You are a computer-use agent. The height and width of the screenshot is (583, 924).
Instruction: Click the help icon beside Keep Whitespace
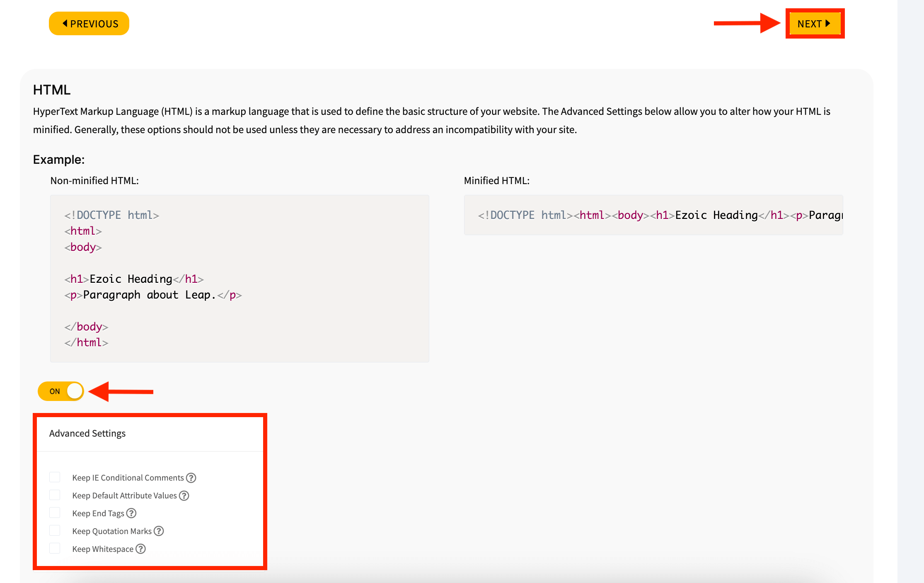[141, 549]
